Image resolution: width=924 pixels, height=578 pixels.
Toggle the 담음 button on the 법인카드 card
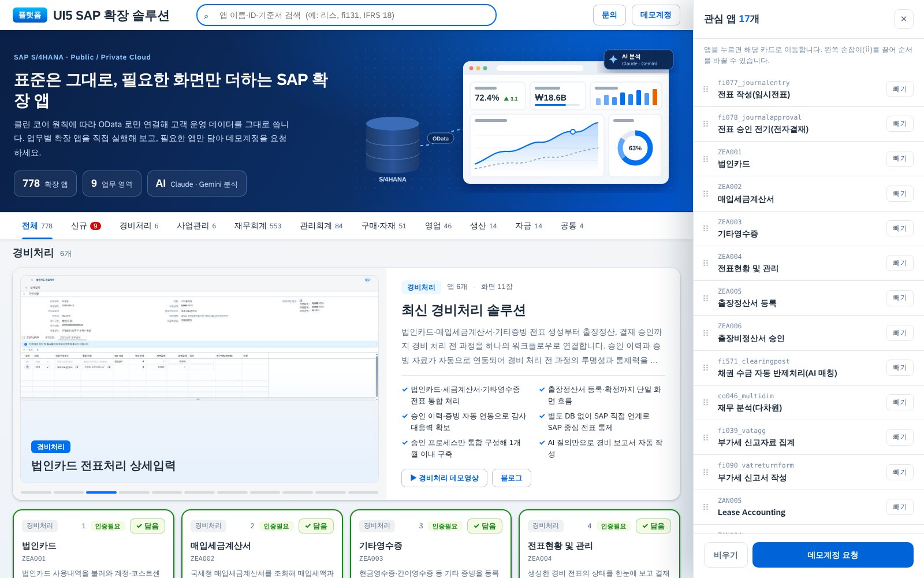[x=148, y=526]
